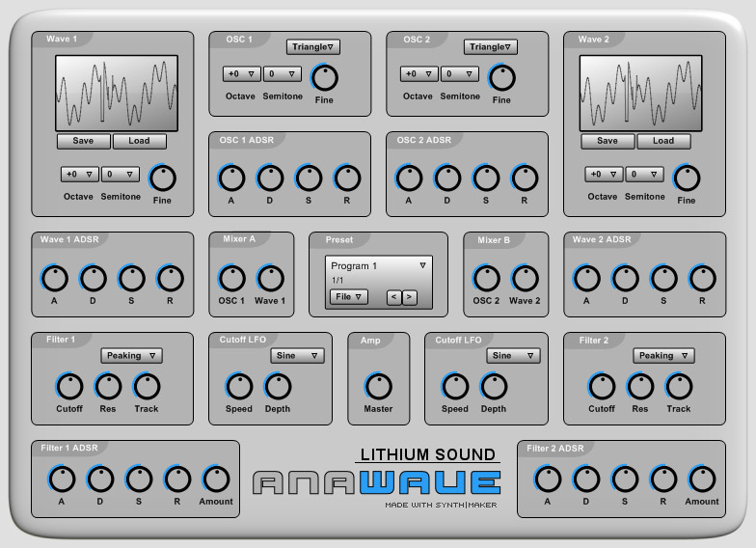Click Load under the Wave 1 display

coord(139,141)
